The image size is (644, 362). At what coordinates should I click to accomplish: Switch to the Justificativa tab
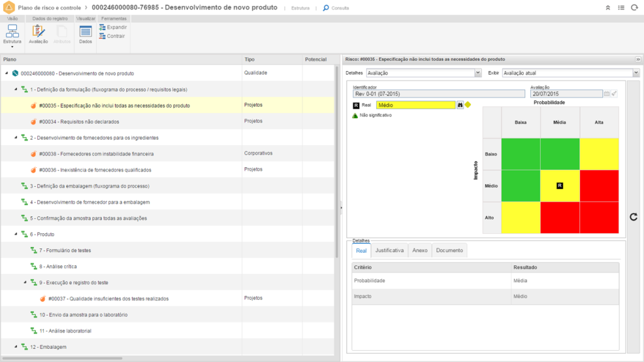pyautogui.click(x=389, y=250)
